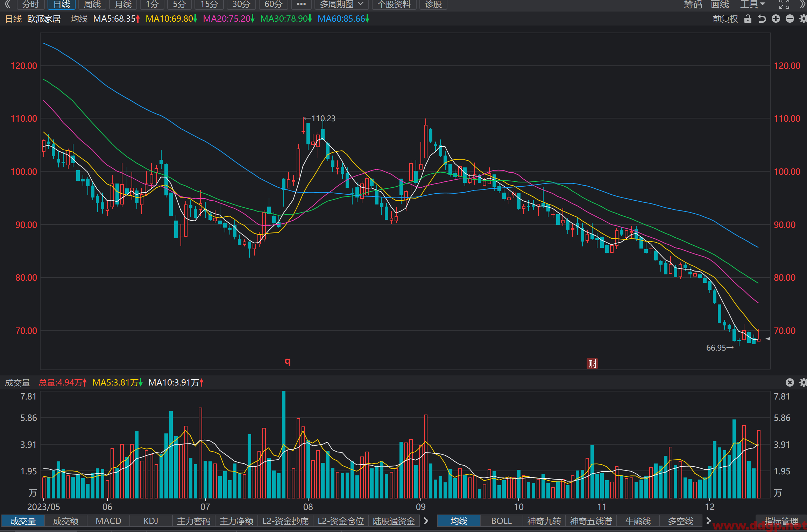The width and height of the screenshot is (807, 532).
Task: Click the volume MA10:3.91万 value
Action: (x=176, y=383)
